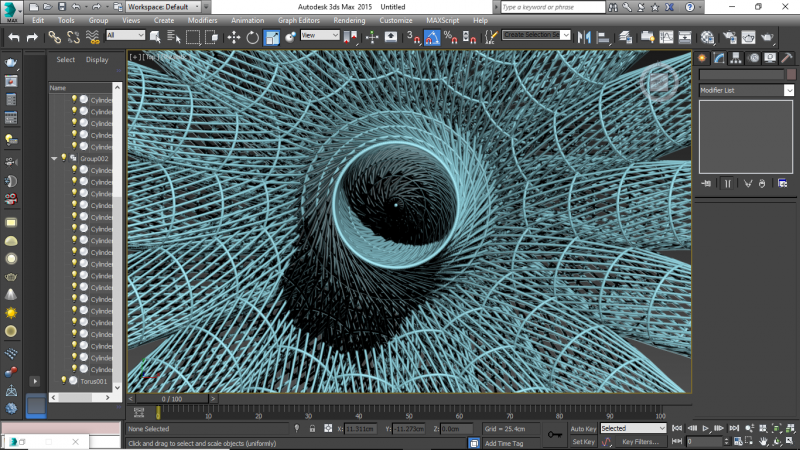This screenshot has width=800, height=450.
Task: Open Select by Name dialog
Action: pyautogui.click(x=173, y=37)
